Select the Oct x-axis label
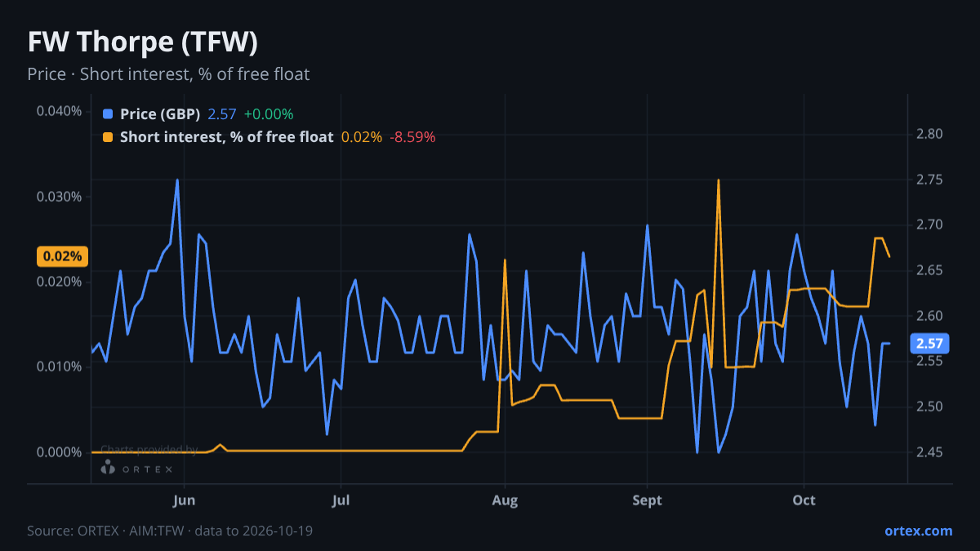Image resolution: width=980 pixels, height=551 pixels. [804, 500]
